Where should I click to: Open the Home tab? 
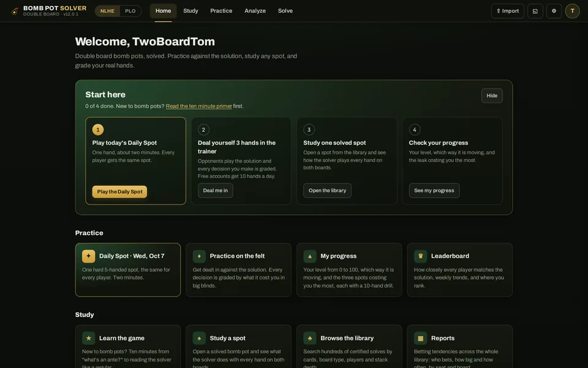163,11
